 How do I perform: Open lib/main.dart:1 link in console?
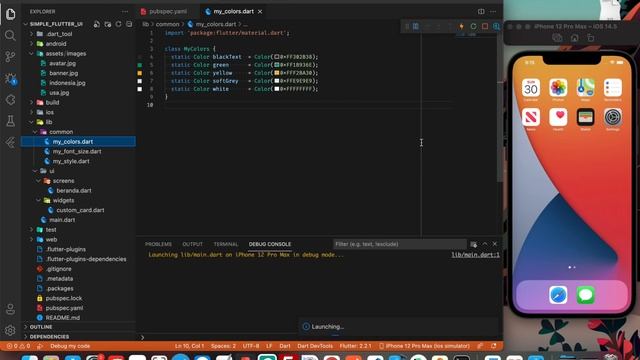(475, 255)
